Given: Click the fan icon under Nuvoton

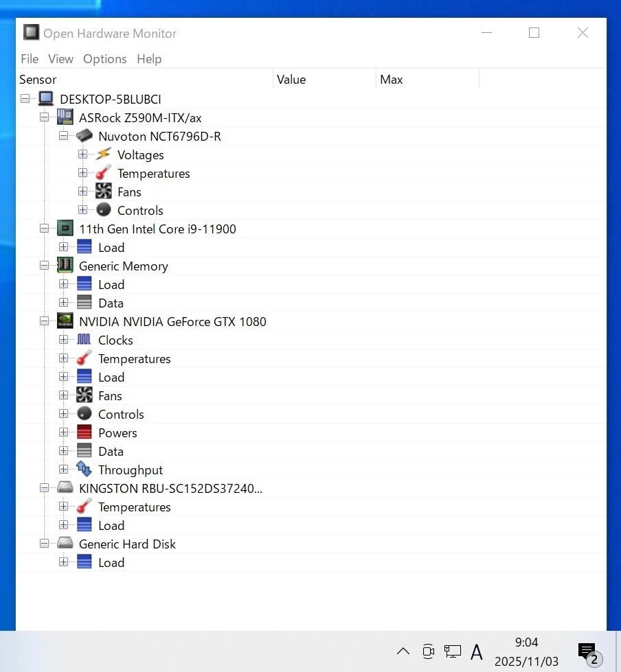Looking at the screenshot, I should point(104,192).
